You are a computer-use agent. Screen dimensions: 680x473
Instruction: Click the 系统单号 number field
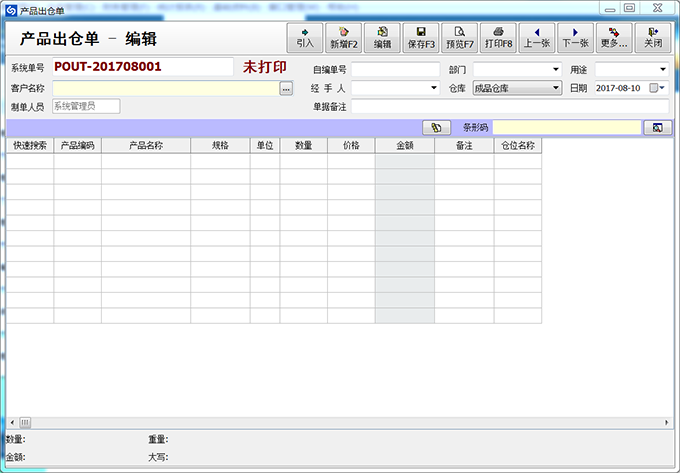[x=143, y=67]
